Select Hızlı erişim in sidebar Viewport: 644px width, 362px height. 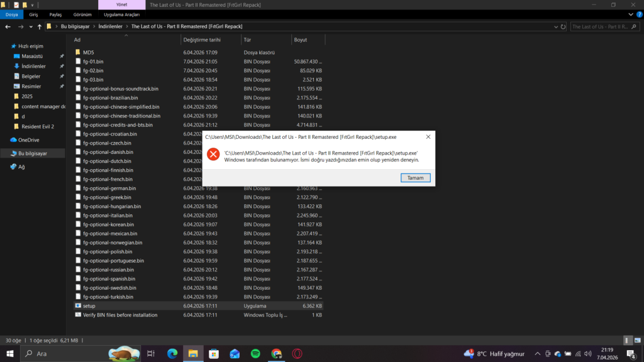point(30,46)
